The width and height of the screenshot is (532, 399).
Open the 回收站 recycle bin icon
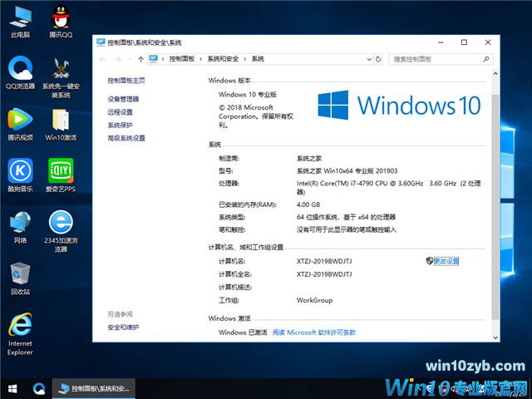click(20, 278)
